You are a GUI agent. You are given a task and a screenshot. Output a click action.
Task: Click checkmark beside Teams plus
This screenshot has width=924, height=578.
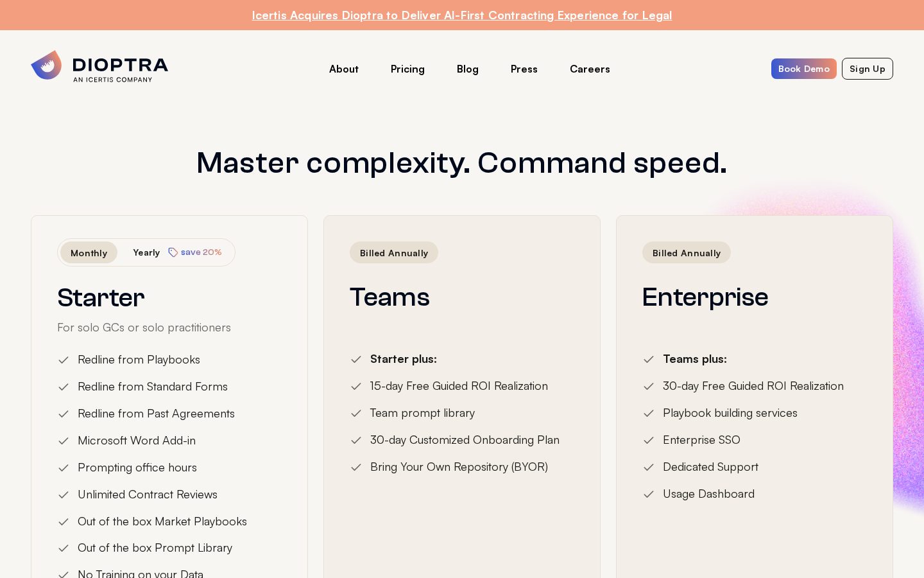[x=649, y=360]
